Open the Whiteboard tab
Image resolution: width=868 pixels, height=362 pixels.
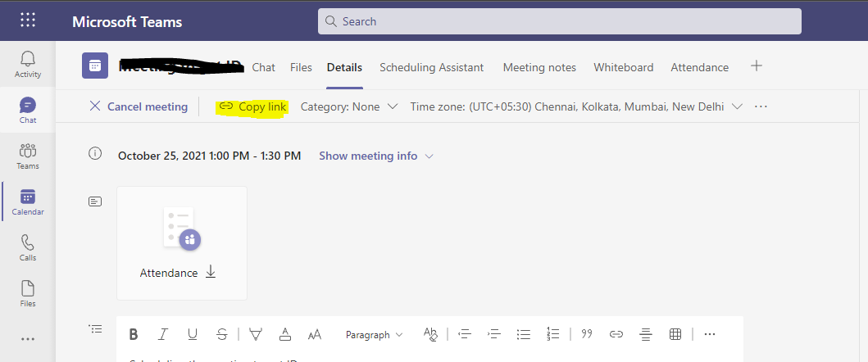click(x=623, y=67)
